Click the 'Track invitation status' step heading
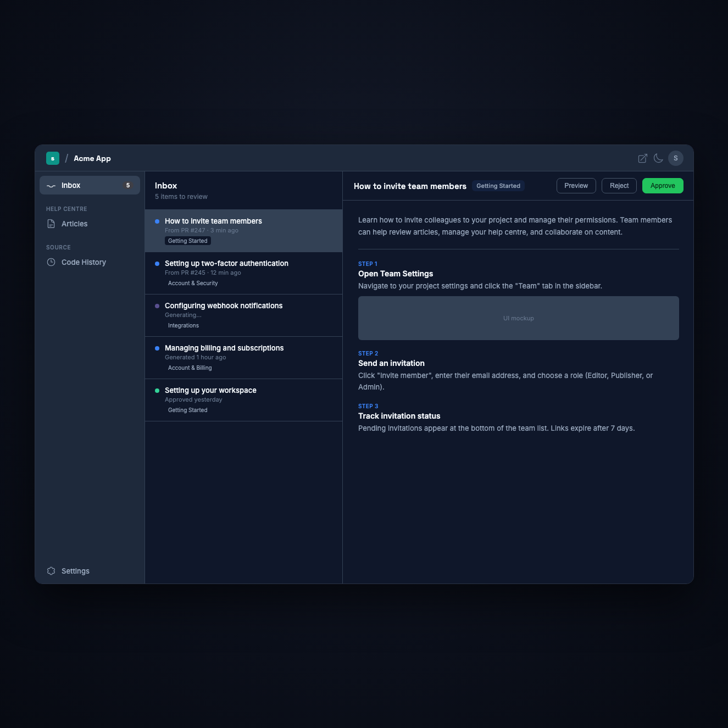Viewport: 728px width, 728px height. pos(399,416)
